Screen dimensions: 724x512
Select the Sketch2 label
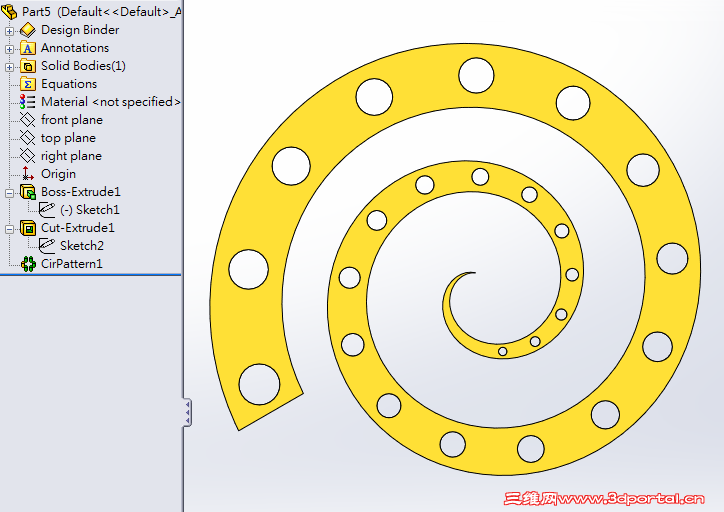click(82, 246)
